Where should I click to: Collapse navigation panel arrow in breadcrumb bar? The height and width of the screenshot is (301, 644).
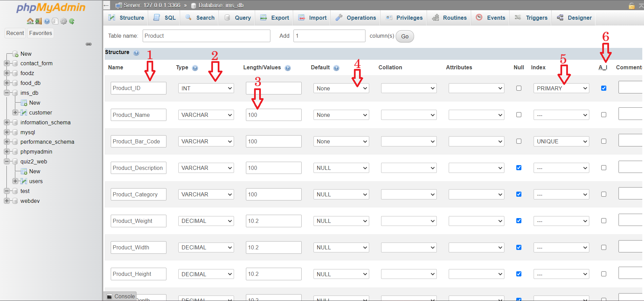[x=106, y=5]
